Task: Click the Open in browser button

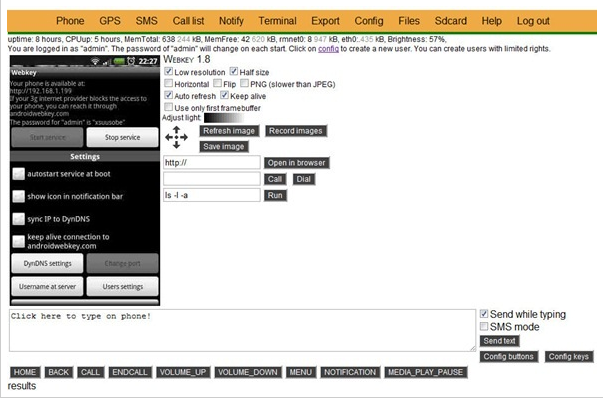Action: tap(296, 163)
